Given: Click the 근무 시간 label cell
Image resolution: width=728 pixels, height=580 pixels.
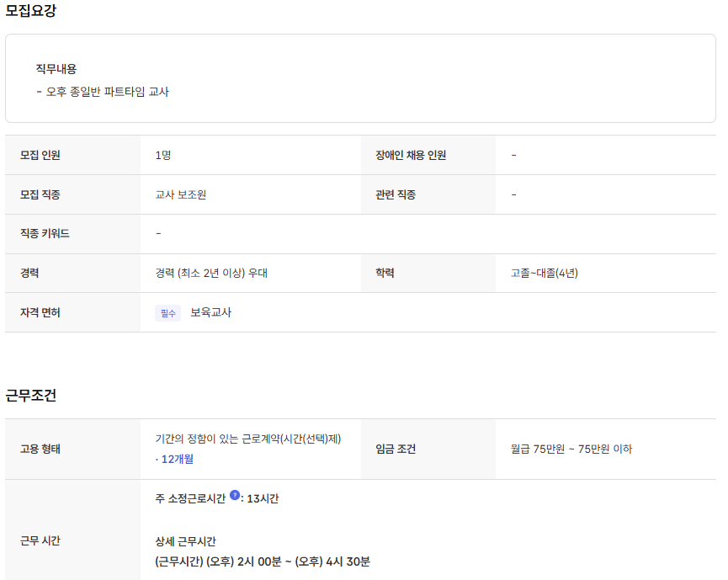Looking at the screenshot, I should pyautogui.click(x=73, y=529).
